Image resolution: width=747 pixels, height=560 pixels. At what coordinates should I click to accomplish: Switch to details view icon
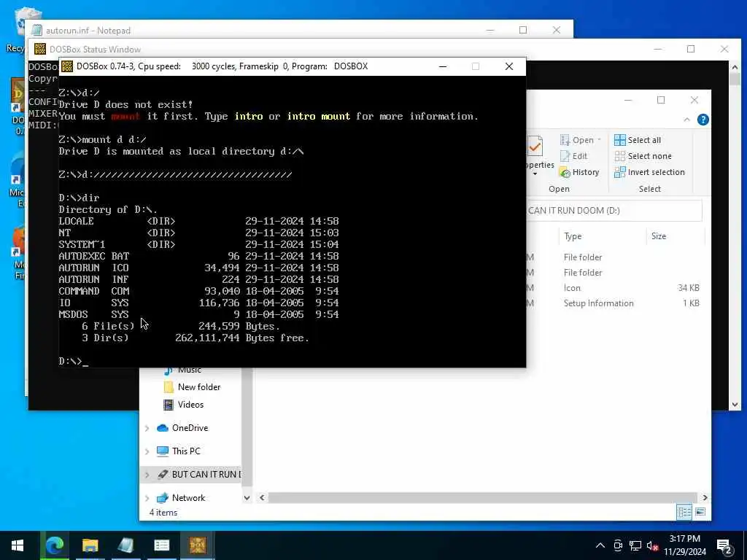(684, 512)
